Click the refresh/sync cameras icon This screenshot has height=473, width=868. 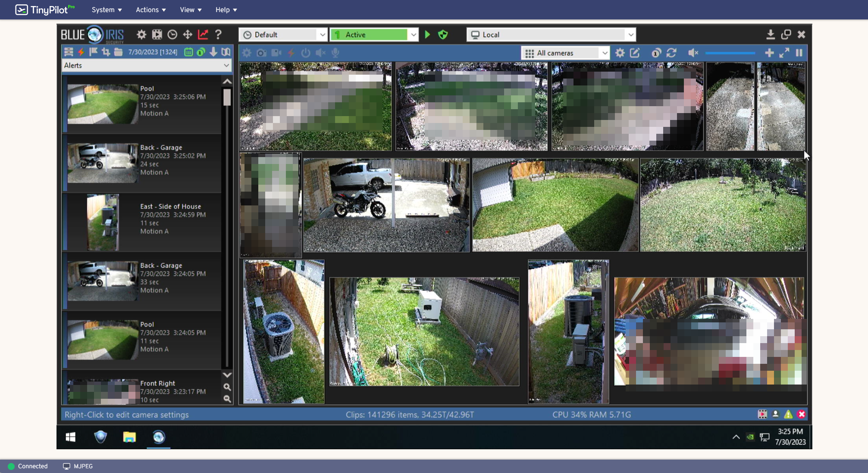pyautogui.click(x=673, y=53)
